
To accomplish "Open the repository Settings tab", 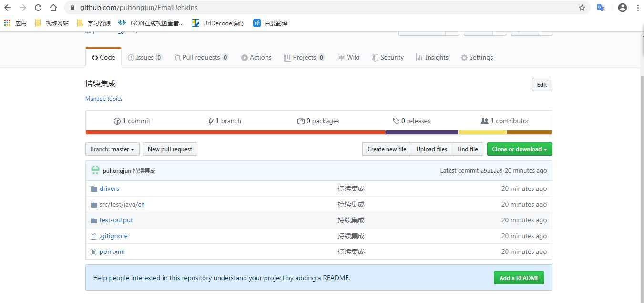I will click(x=477, y=57).
